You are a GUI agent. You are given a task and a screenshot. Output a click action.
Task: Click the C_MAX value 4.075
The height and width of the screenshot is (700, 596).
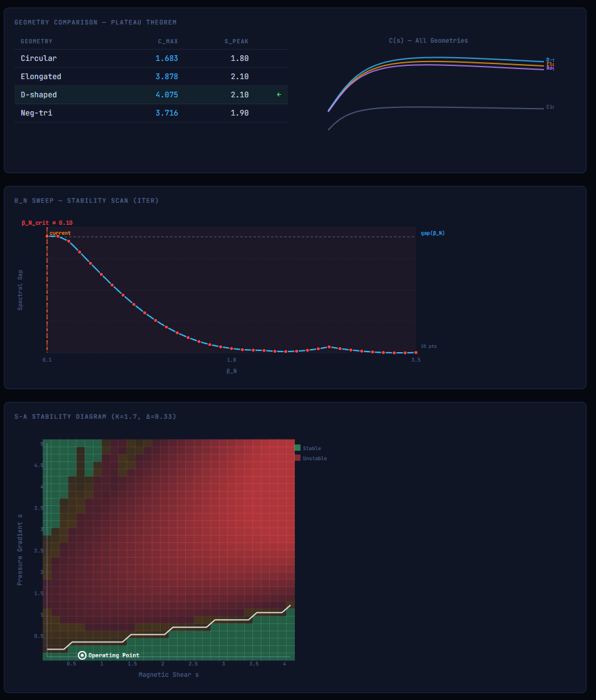(x=167, y=95)
